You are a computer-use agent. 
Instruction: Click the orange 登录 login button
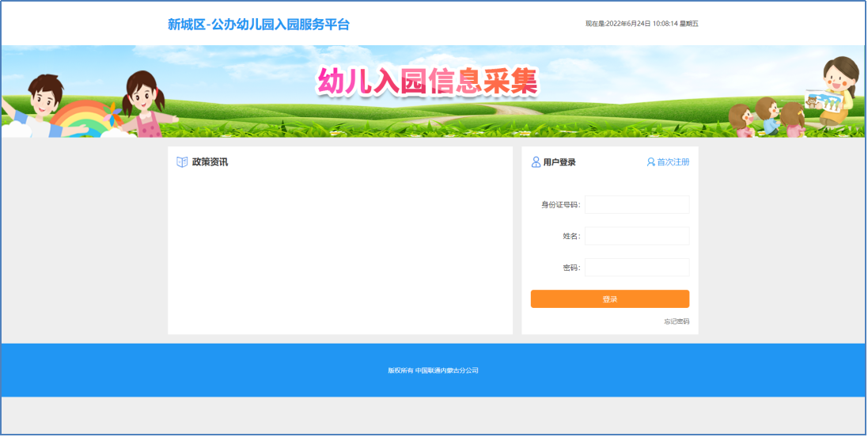point(609,299)
